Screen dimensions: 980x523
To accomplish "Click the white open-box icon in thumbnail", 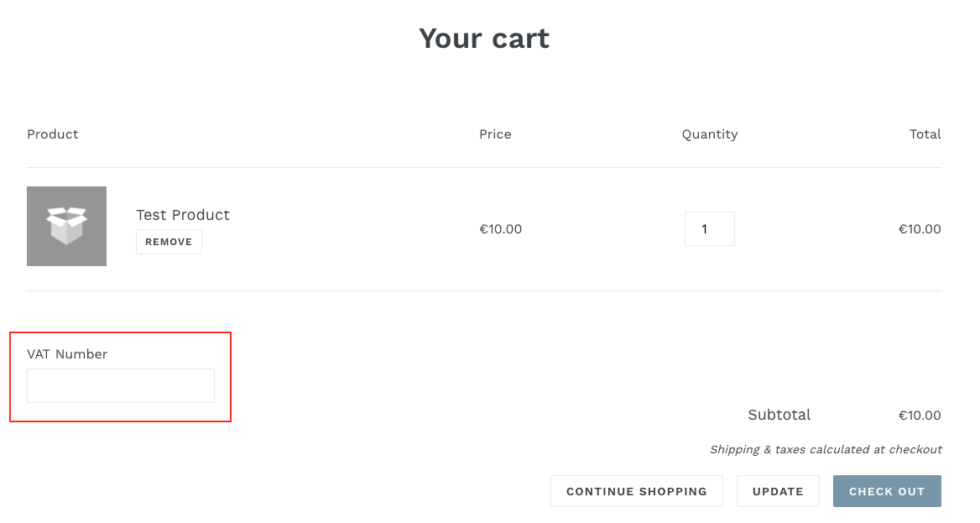I will click(67, 225).
